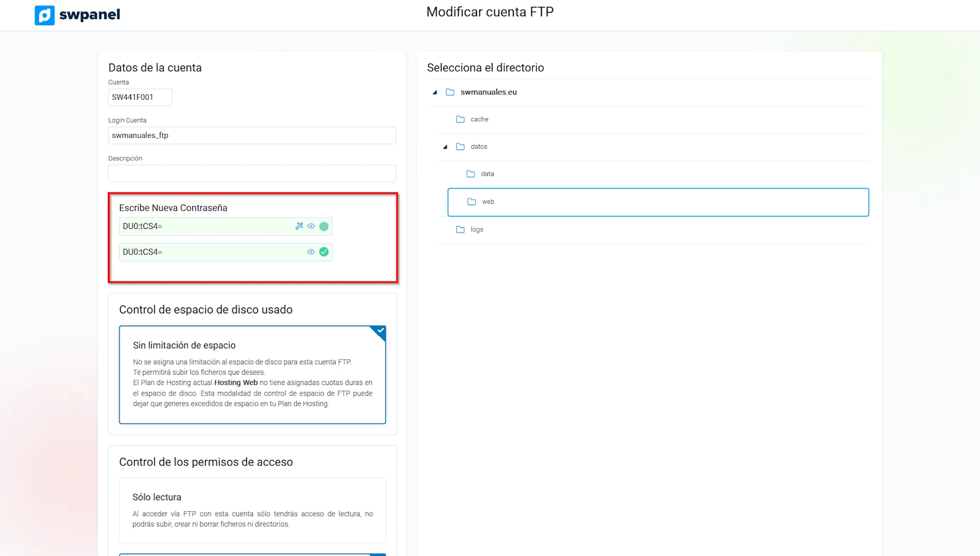Click 'Control de espacio de disco usado' heading
The width and height of the screenshot is (980, 556).
point(206,310)
